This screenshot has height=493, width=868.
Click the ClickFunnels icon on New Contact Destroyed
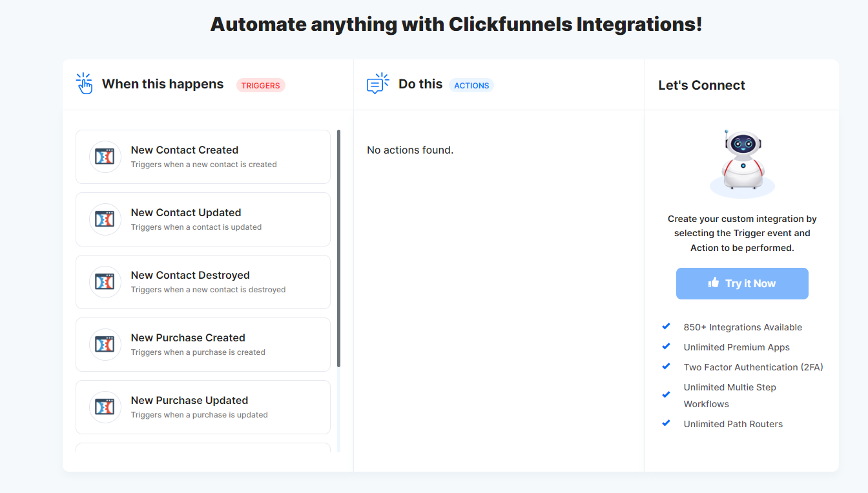click(105, 282)
